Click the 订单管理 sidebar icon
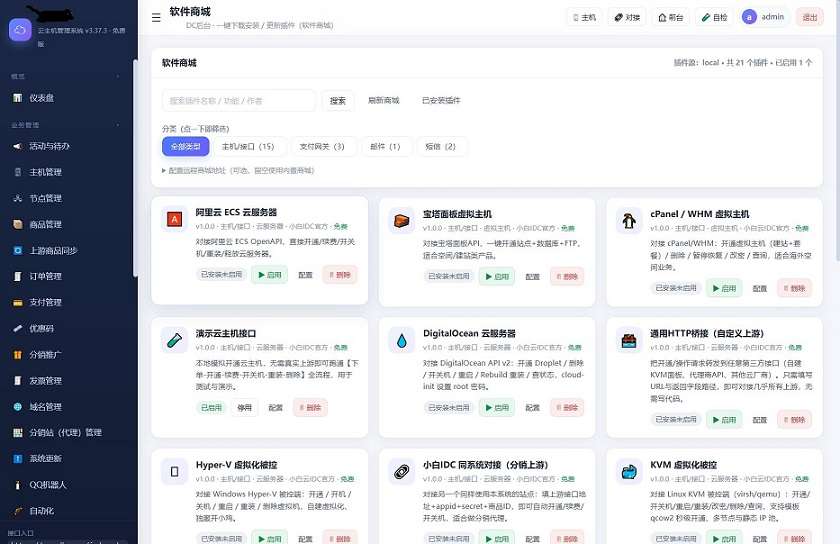The height and width of the screenshot is (544, 840). 18,277
